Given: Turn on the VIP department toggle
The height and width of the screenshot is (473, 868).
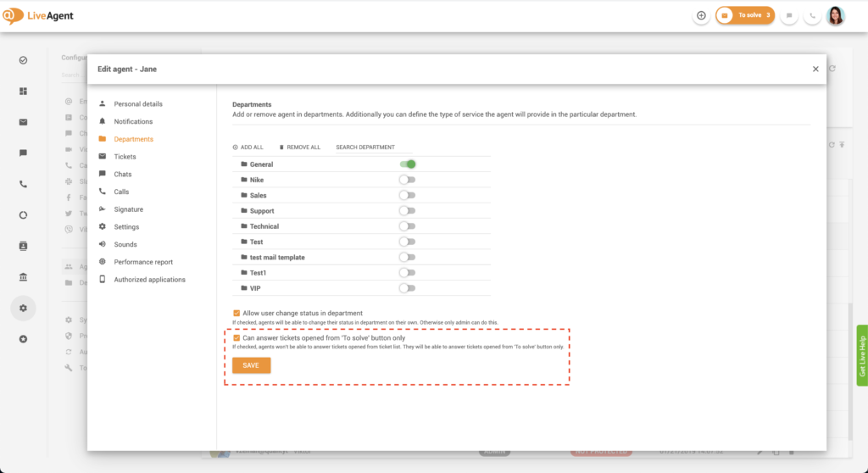Looking at the screenshot, I should (x=408, y=288).
